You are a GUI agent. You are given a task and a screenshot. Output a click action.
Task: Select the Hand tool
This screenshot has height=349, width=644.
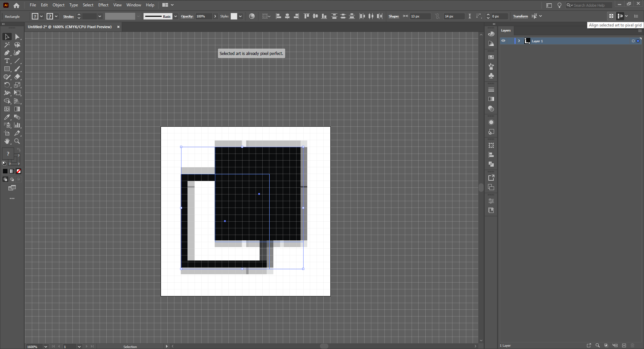(7, 141)
